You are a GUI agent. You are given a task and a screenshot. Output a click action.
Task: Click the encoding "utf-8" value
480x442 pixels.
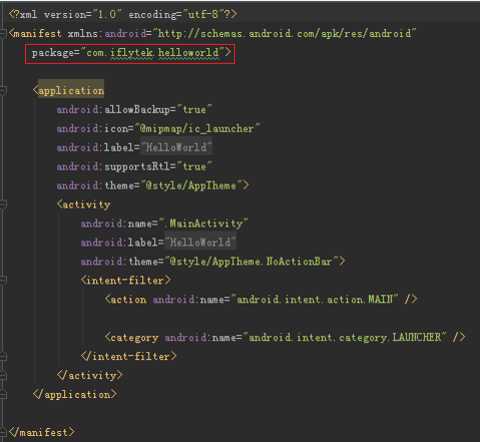(x=204, y=14)
